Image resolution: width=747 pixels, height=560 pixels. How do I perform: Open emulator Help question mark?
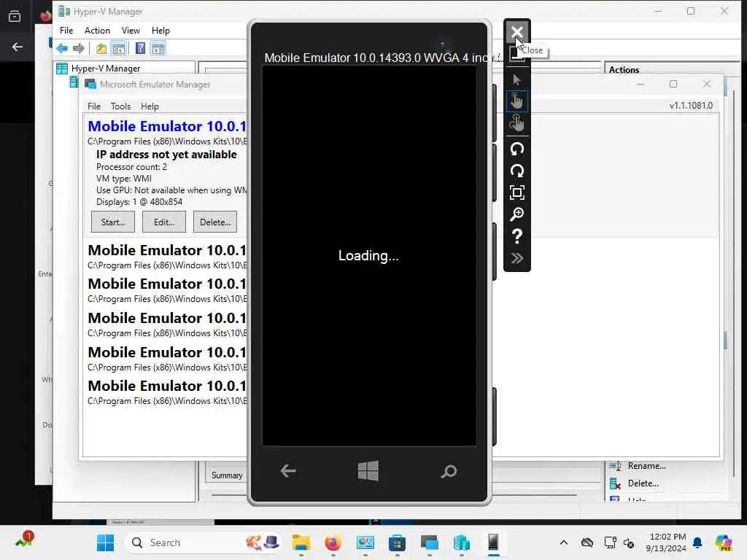(x=517, y=237)
